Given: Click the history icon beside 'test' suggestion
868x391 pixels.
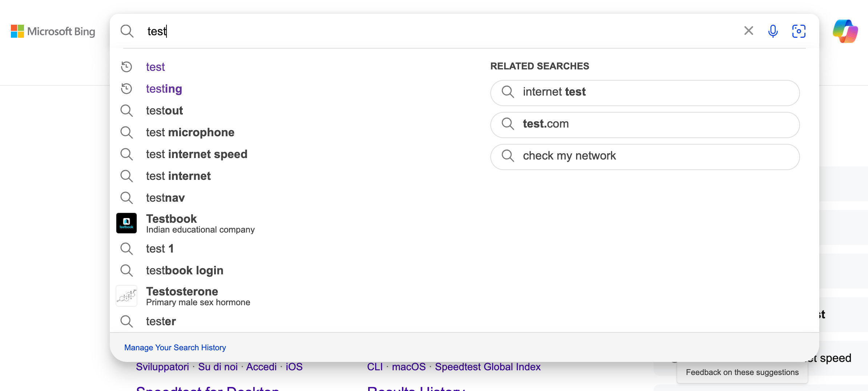Looking at the screenshot, I should [126, 66].
